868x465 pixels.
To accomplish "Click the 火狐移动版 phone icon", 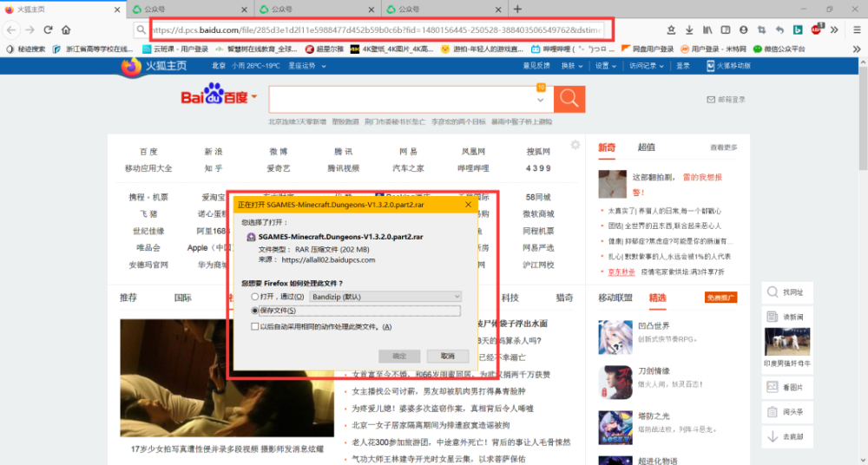I will click(x=710, y=66).
